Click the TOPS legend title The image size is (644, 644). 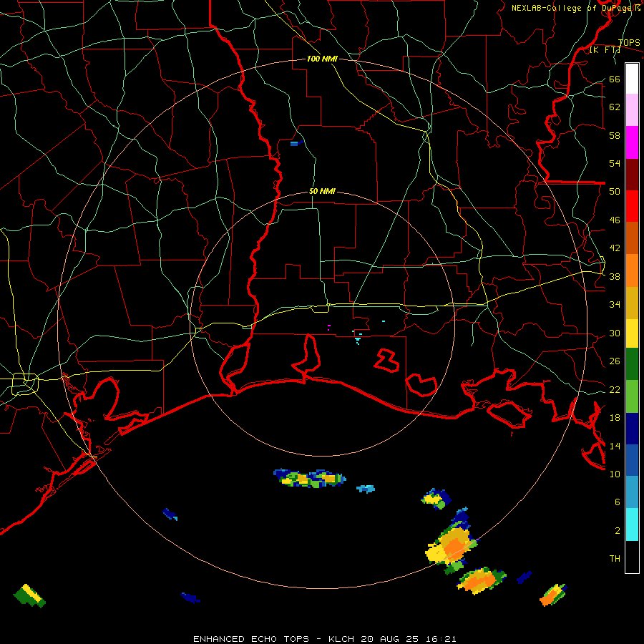pyautogui.click(x=629, y=42)
